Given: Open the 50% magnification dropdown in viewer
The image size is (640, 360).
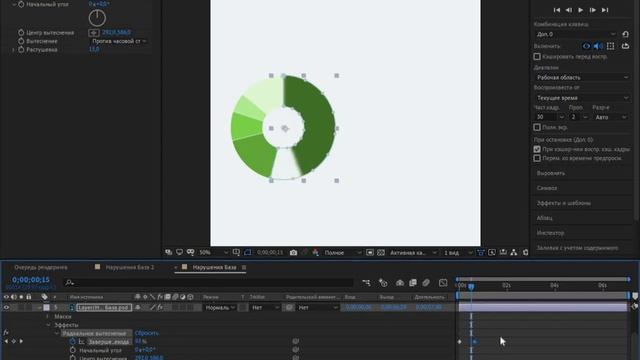Looking at the screenshot, I should tap(213, 253).
